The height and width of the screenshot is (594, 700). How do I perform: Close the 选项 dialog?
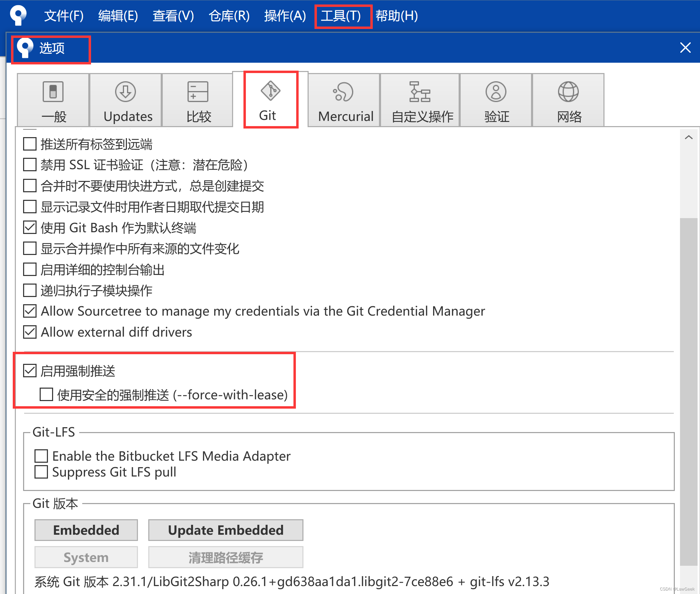(685, 48)
